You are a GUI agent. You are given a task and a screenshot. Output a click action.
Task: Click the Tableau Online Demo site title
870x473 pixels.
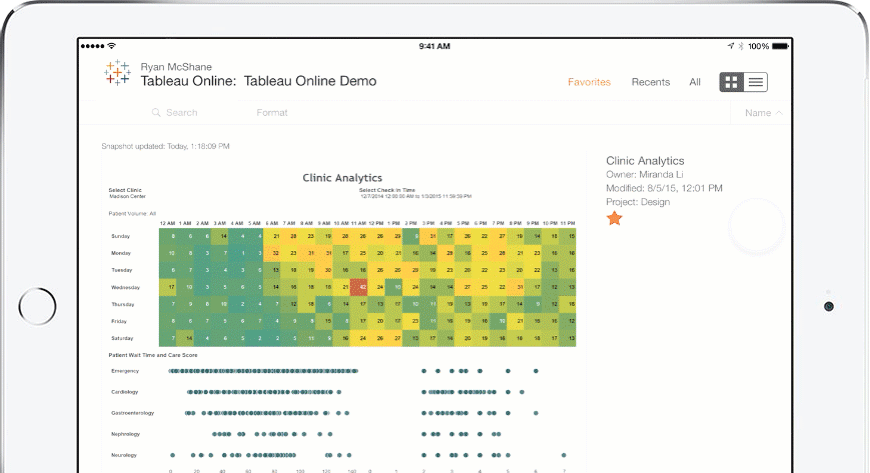coord(310,81)
